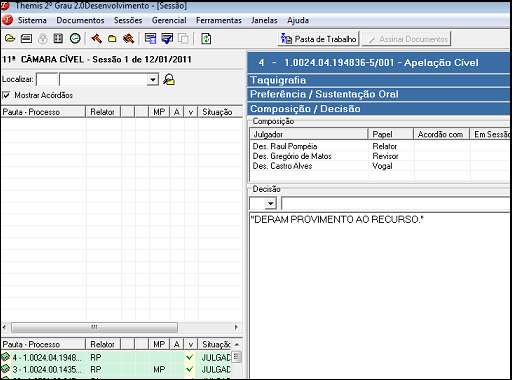Image resolution: width=512 pixels, height=380 pixels.
Task: Collapse the Taquigrafia section header
Action: 378,80
